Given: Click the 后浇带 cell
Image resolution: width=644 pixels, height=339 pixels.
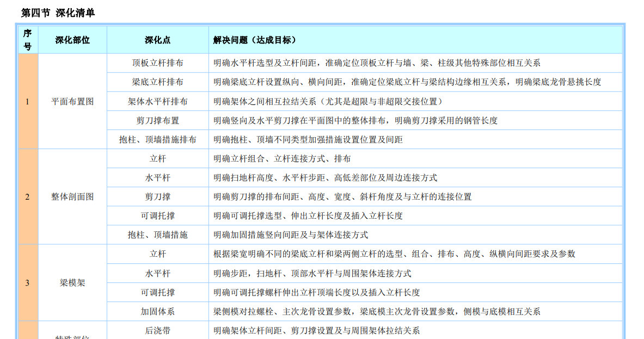Looking at the screenshot, I should (x=157, y=330).
